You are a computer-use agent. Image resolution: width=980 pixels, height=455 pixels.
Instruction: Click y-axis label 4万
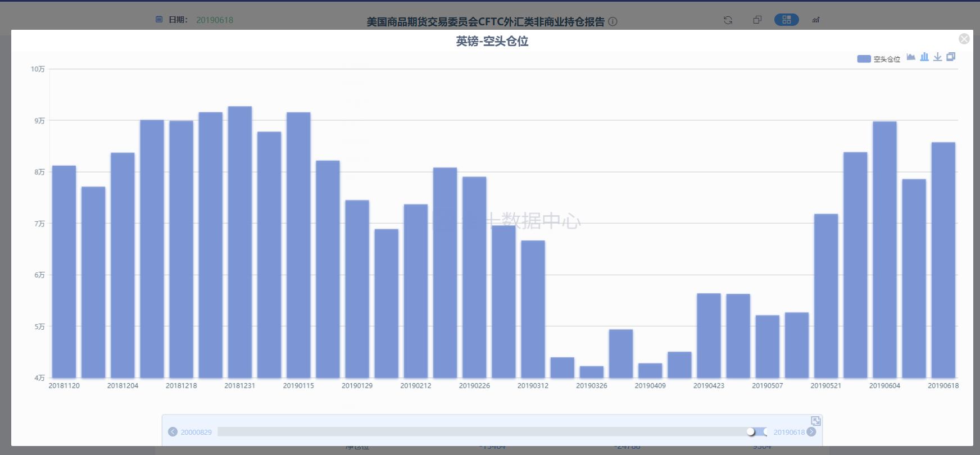[39, 378]
